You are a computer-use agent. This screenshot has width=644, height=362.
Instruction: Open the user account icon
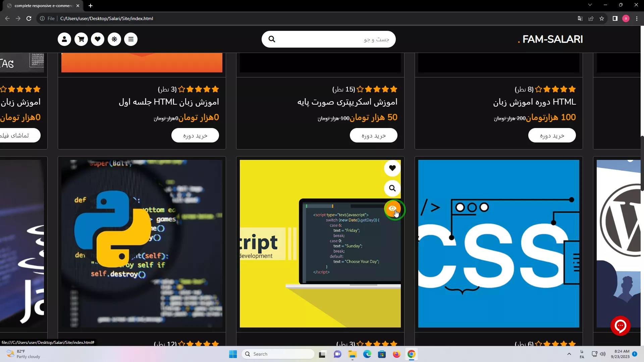coord(64,39)
